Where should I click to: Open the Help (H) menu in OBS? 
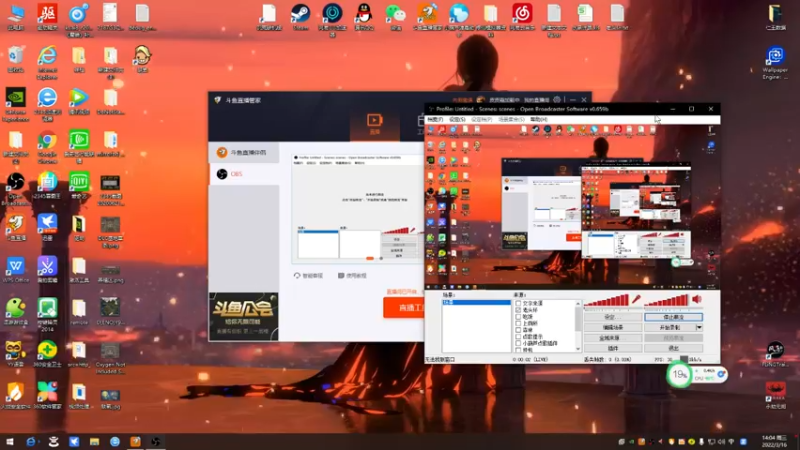[x=539, y=119]
